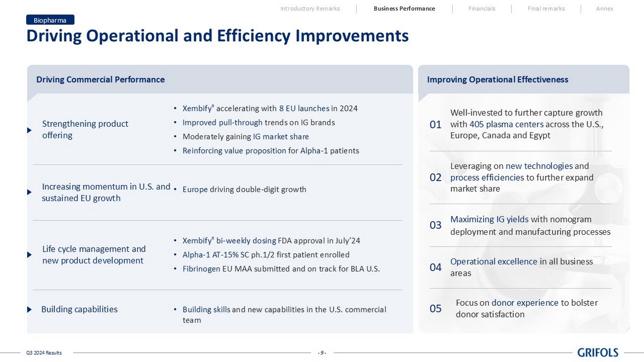Viewport: 644px width, 362px height.
Task: Switch to the Final remarks tab
Action: (546, 8)
